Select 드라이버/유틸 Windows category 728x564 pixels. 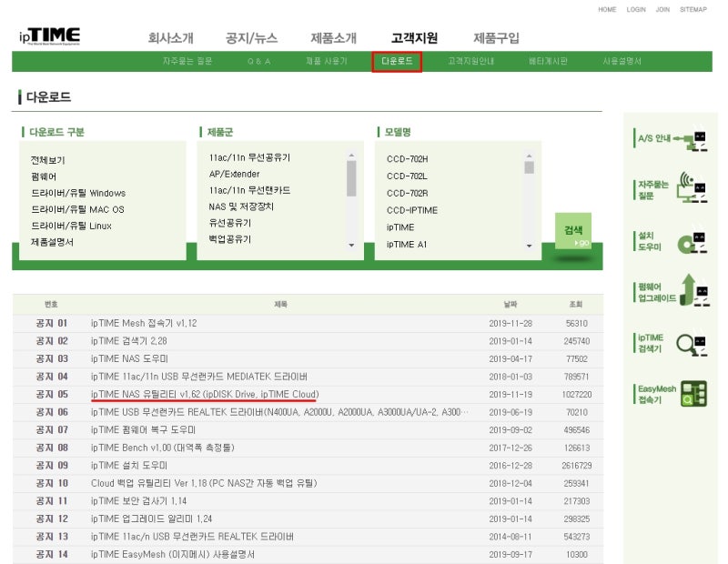(80, 193)
